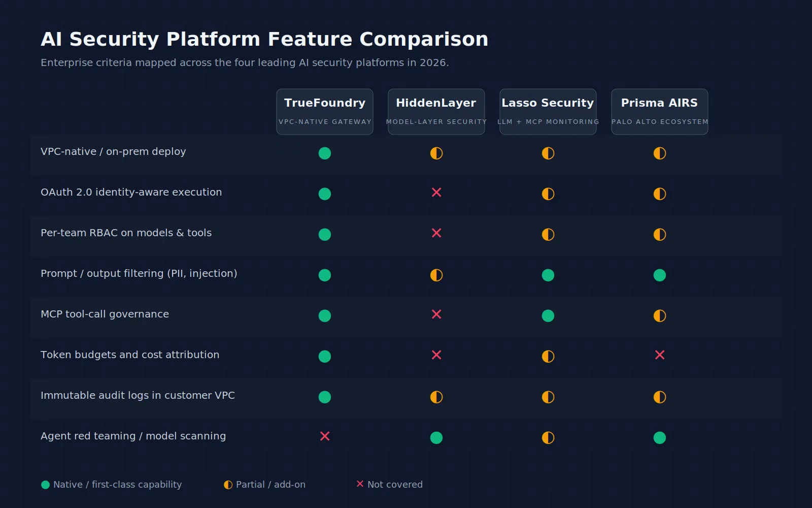This screenshot has width=812, height=508.
Task: Click the 'Native / first-class capability' legend text
Action: [x=117, y=485]
